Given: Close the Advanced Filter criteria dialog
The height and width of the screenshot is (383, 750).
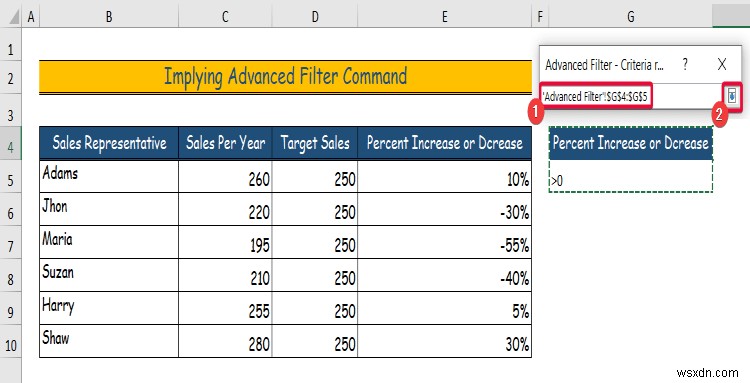Looking at the screenshot, I should tap(722, 65).
